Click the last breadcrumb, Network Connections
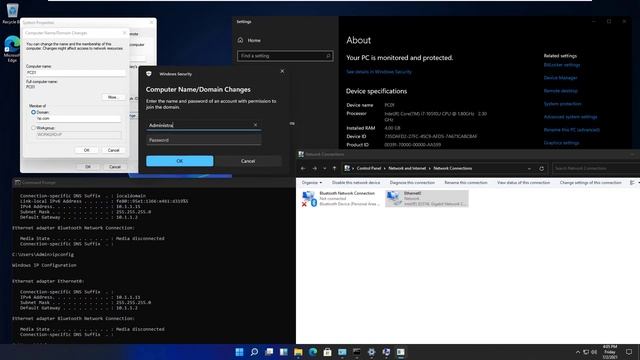Viewport: 640px width, 360px height. (453, 168)
